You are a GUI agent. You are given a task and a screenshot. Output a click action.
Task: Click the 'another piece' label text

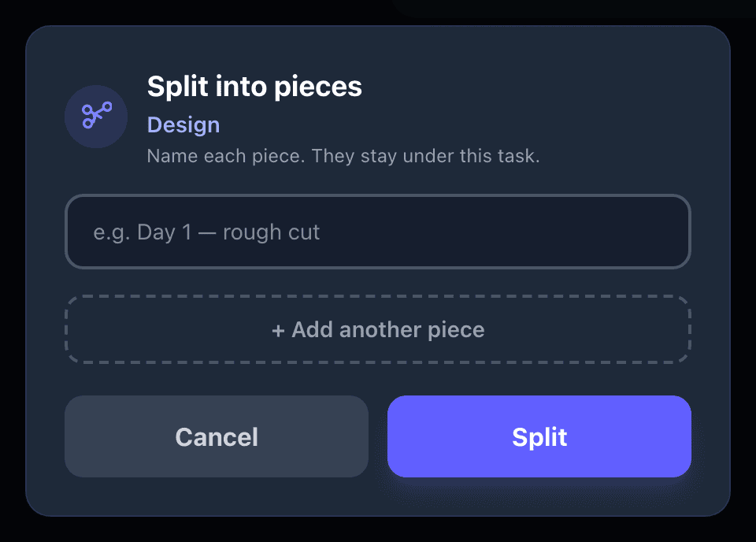[x=412, y=330]
